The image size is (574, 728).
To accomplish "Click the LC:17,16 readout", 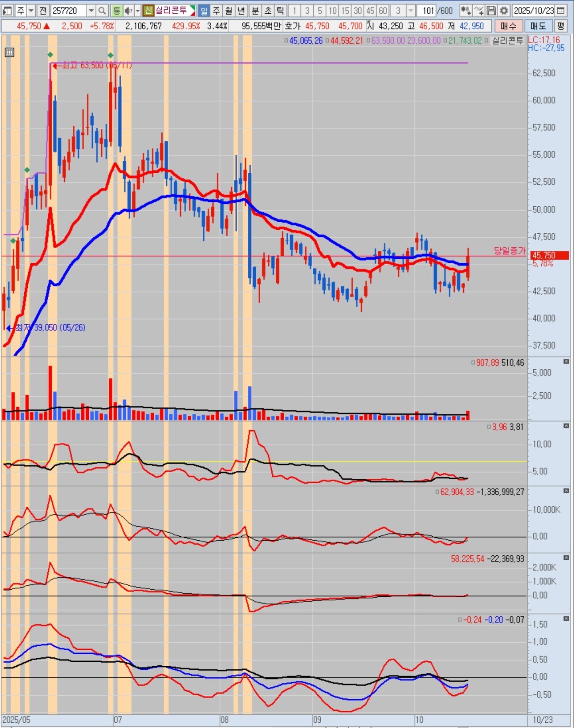I will tap(544, 40).
